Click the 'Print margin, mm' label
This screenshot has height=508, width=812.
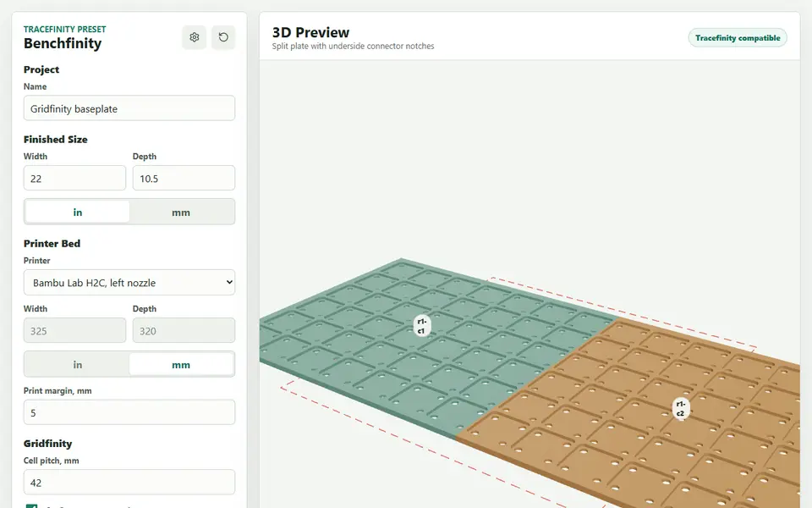pos(58,391)
